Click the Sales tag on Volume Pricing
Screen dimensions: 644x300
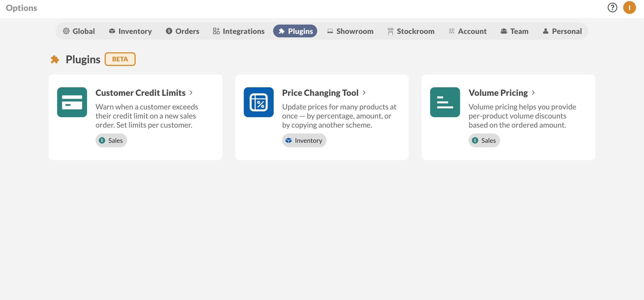pos(484,140)
